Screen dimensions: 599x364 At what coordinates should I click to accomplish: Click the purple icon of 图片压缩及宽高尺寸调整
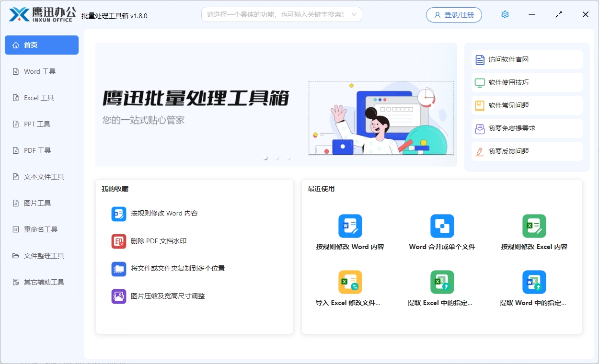(x=119, y=296)
